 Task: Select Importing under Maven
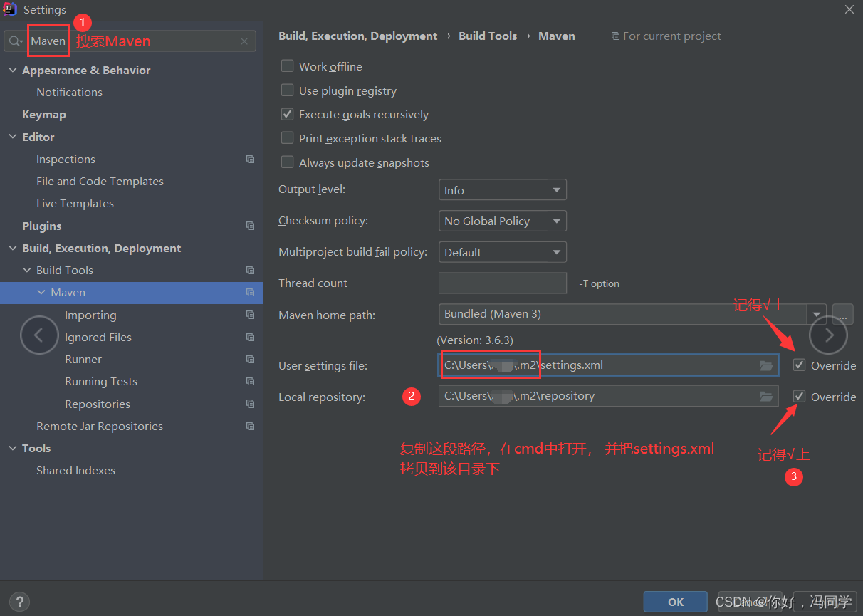coord(90,315)
